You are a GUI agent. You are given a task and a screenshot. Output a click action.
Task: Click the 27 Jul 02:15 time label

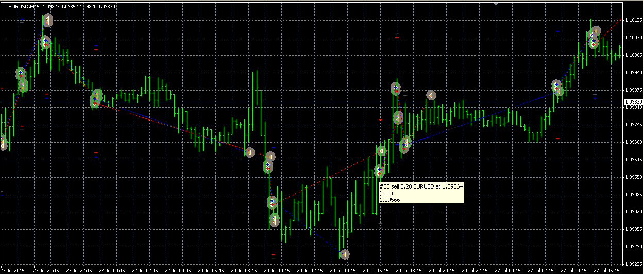tap(541, 270)
